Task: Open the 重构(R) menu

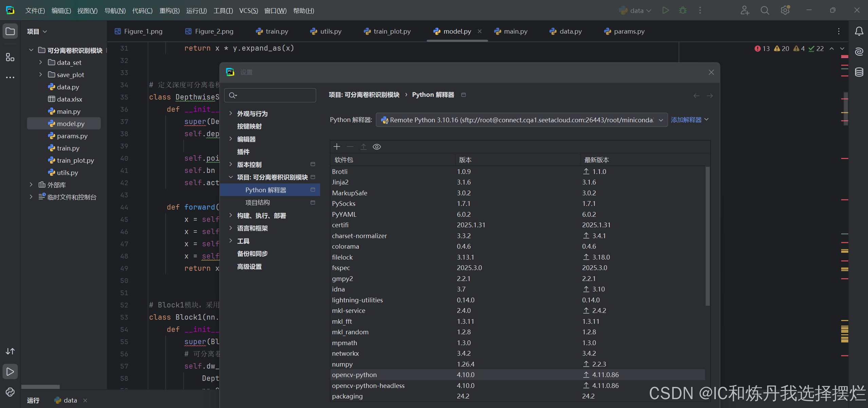Action: pos(169,11)
